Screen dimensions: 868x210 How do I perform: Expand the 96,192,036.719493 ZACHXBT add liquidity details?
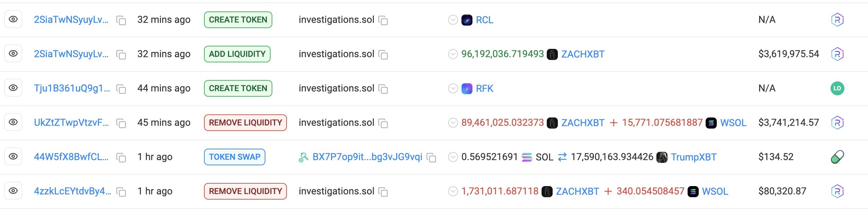[453, 54]
